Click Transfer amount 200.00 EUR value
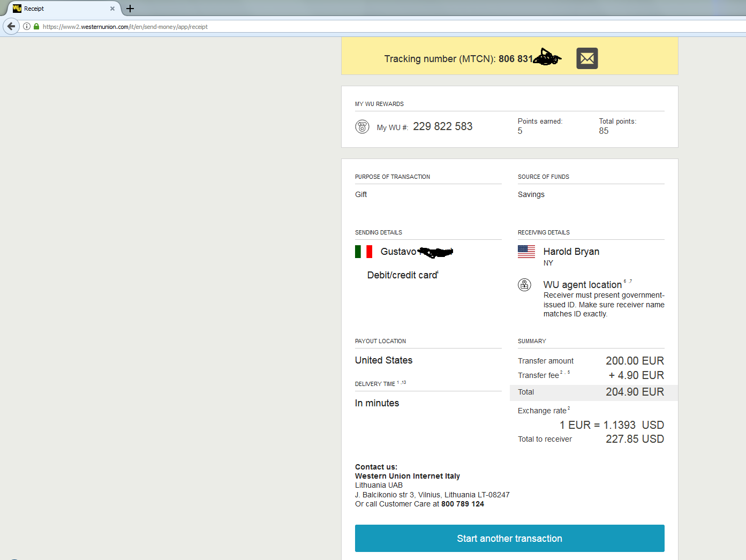 [635, 361]
